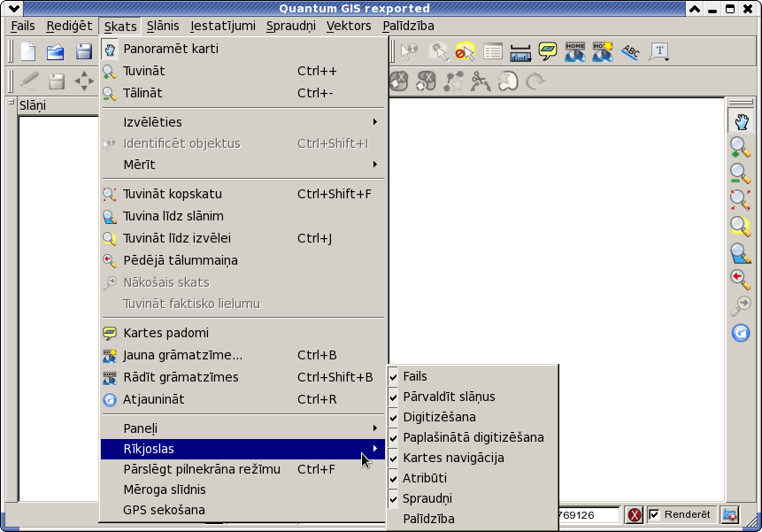Choose Mēroga slīdnis menu item
This screenshot has height=532, width=762.
tap(243, 490)
